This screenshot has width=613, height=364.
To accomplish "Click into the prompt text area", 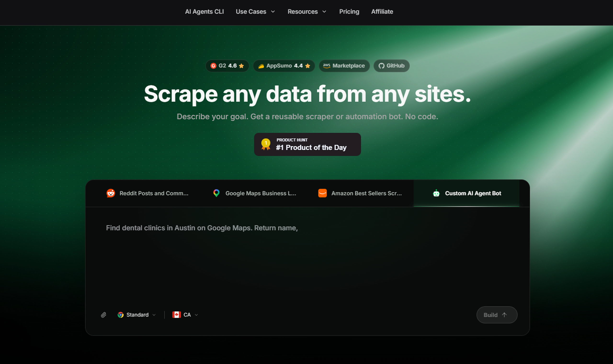I will (307, 255).
